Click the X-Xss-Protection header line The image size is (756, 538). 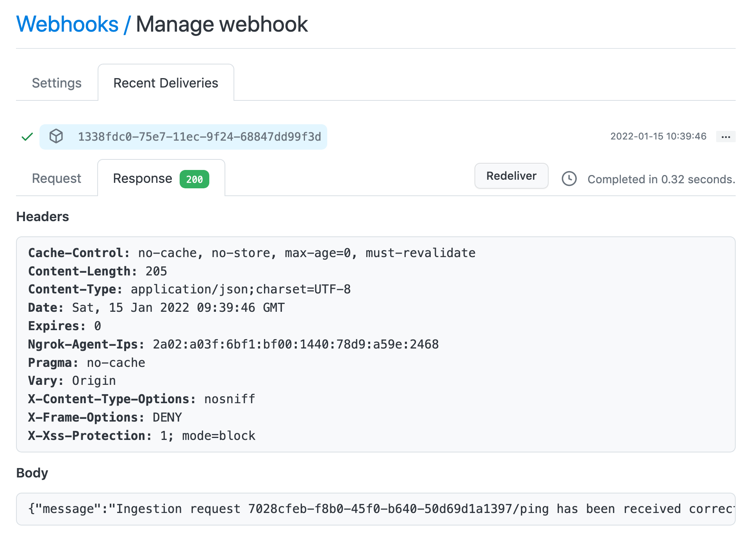tap(141, 436)
